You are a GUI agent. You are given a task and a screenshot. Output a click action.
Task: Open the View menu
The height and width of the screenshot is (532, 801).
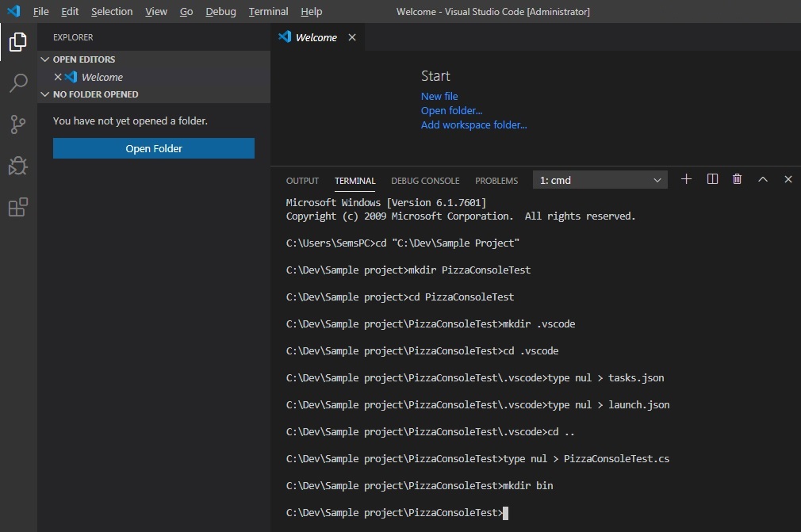pyautogui.click(x=155, y=11)
